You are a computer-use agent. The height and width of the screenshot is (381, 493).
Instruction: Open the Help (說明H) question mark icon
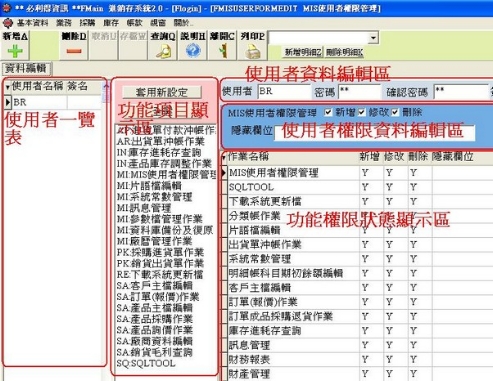tap(193, 51)
